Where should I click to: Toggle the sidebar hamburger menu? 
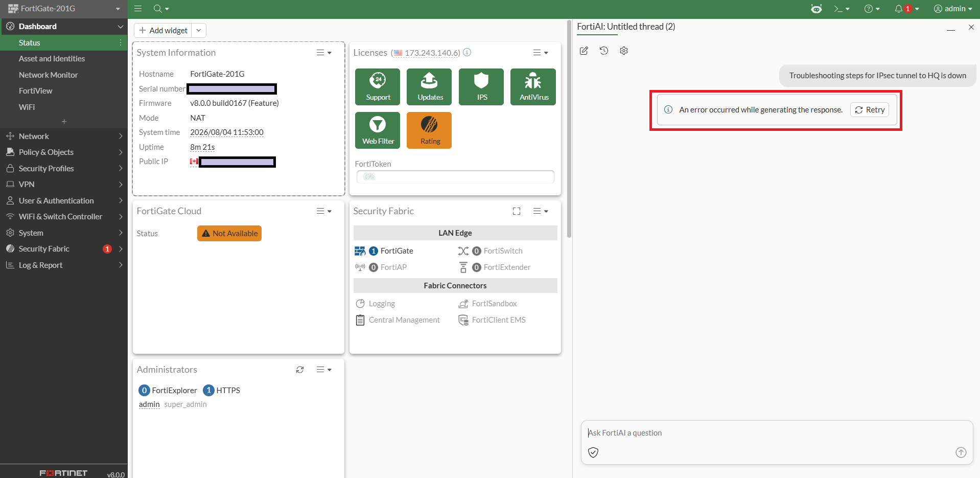[x=138, y=9]
